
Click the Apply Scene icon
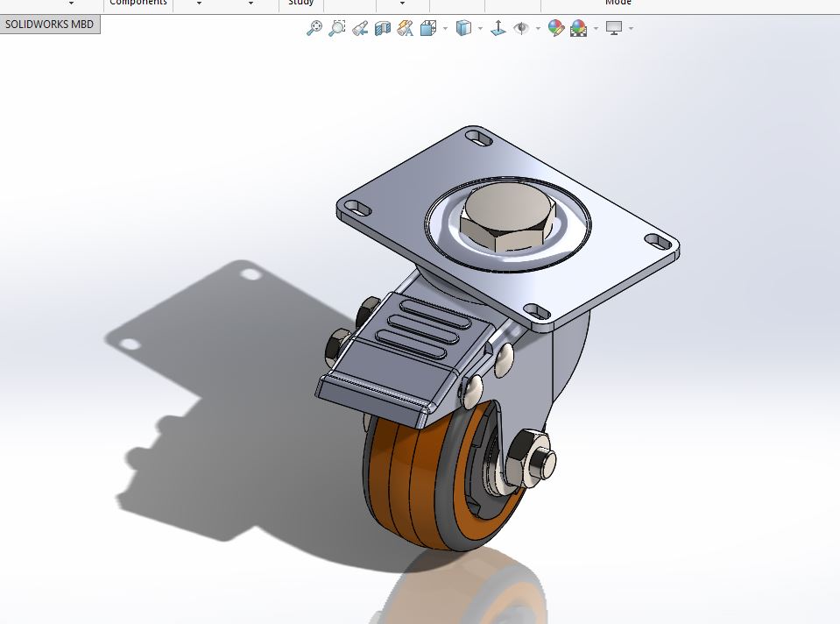point(579,28)
